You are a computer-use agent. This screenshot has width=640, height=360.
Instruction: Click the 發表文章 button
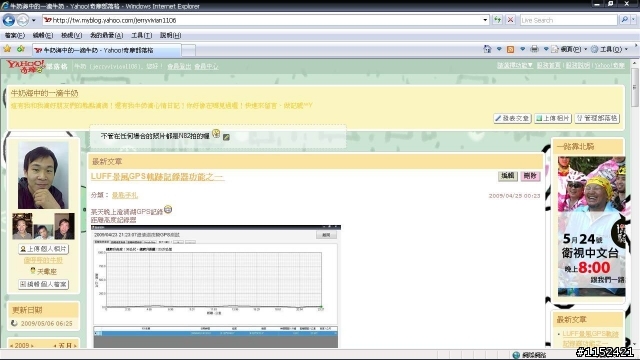pos(512,118)
